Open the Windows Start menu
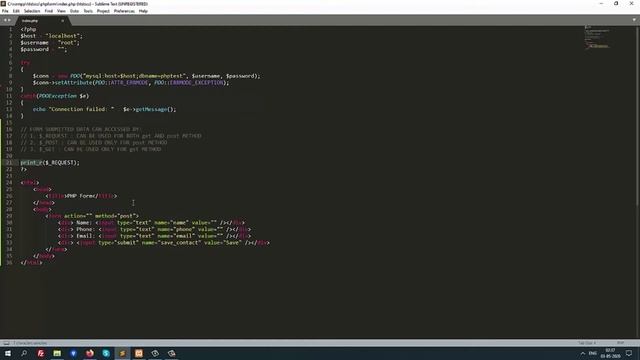 click(8, 353)
